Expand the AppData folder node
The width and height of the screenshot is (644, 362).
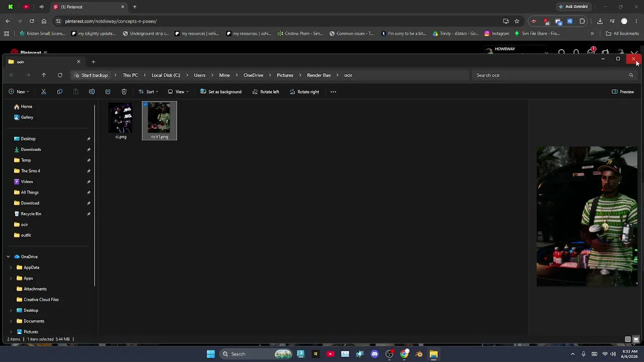[11, 267]
